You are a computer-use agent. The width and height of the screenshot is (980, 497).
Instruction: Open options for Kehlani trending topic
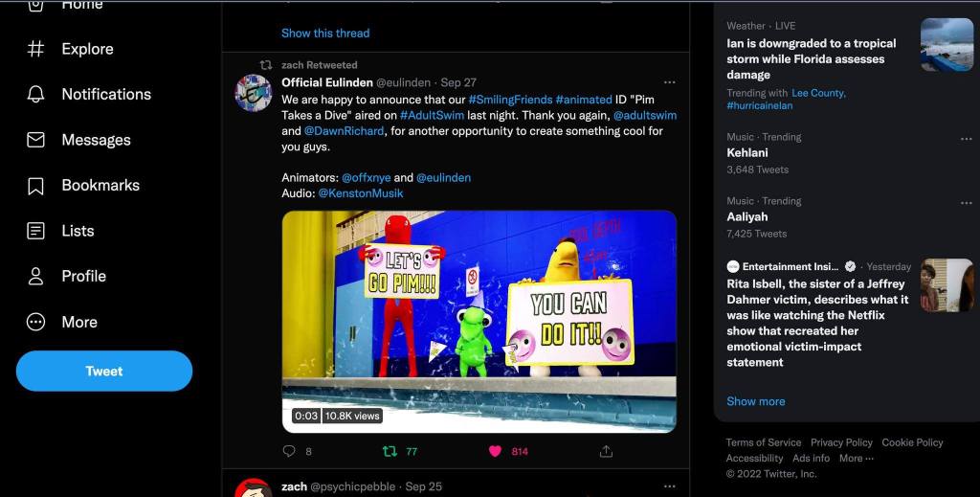[966, 139]
